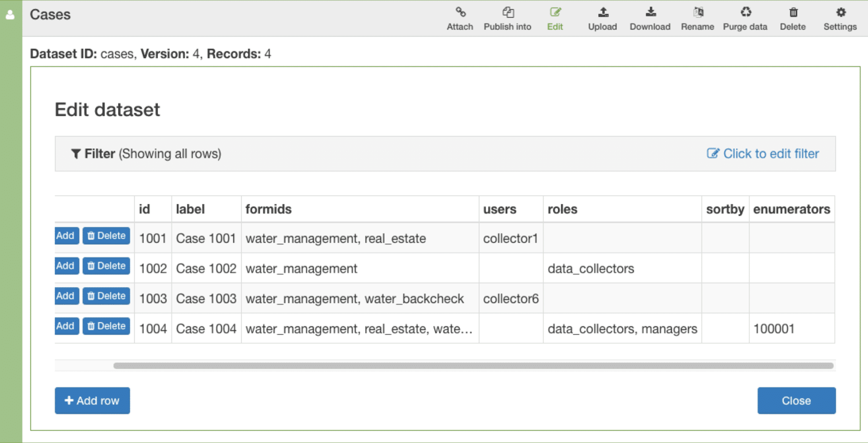868x443 pixels.
Task: Click the Edit toolbar icon
Action: point(555,18)
